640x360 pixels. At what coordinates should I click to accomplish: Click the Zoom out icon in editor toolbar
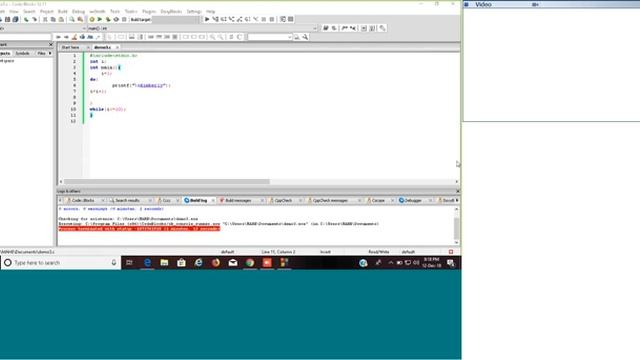220,37
